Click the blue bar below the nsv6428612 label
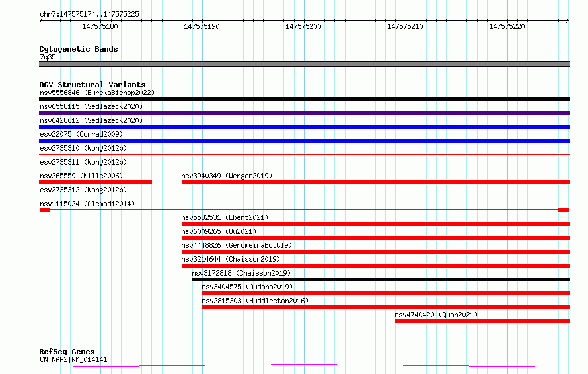 (x=304, y=127)
